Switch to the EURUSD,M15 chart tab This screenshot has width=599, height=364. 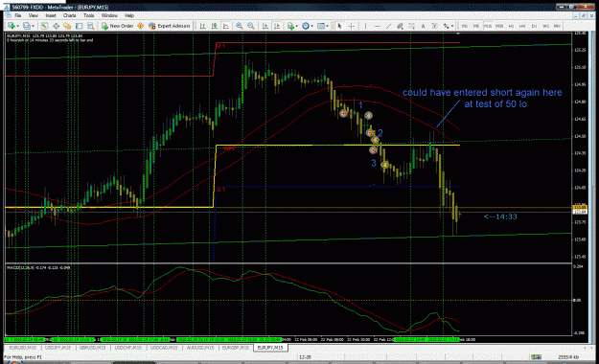point(23,348)
